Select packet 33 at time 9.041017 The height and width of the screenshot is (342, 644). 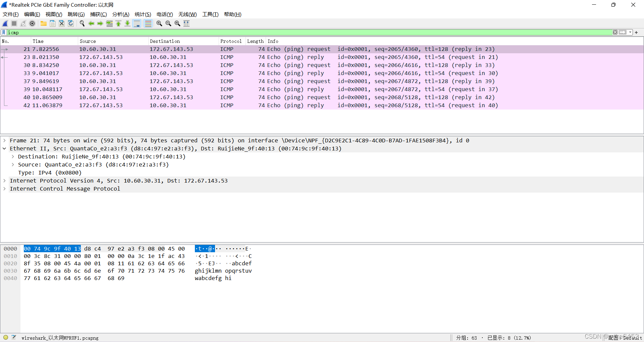pos(322,73)
